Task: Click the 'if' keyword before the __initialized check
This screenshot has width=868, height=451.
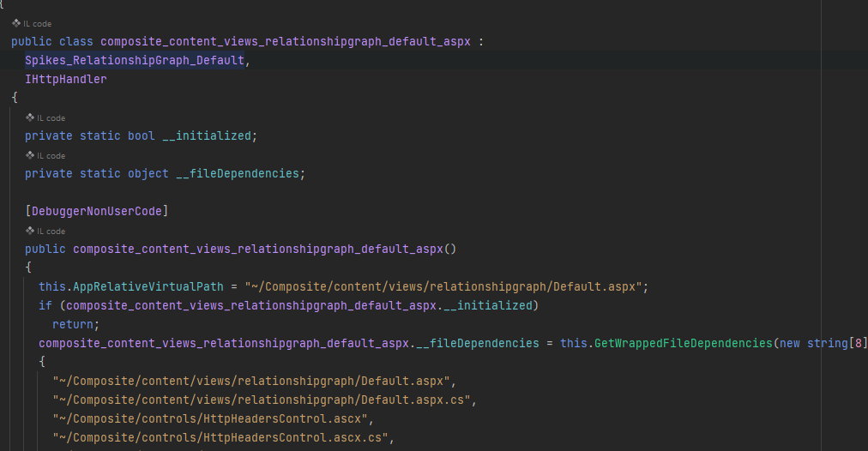Action: point(45,305)
